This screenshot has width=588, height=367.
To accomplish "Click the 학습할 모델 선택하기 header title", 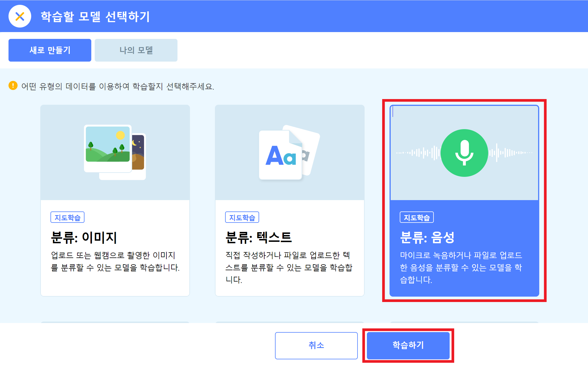I will tap(95, 16).
